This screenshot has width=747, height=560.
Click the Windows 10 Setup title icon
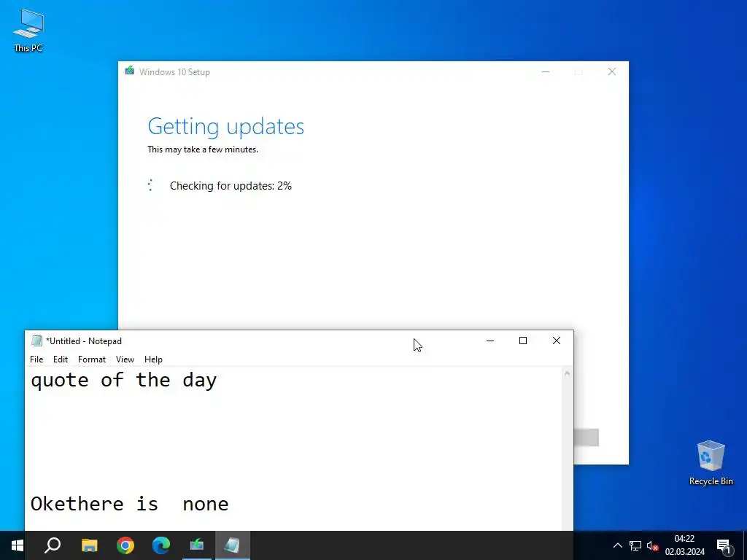[130, 71]
